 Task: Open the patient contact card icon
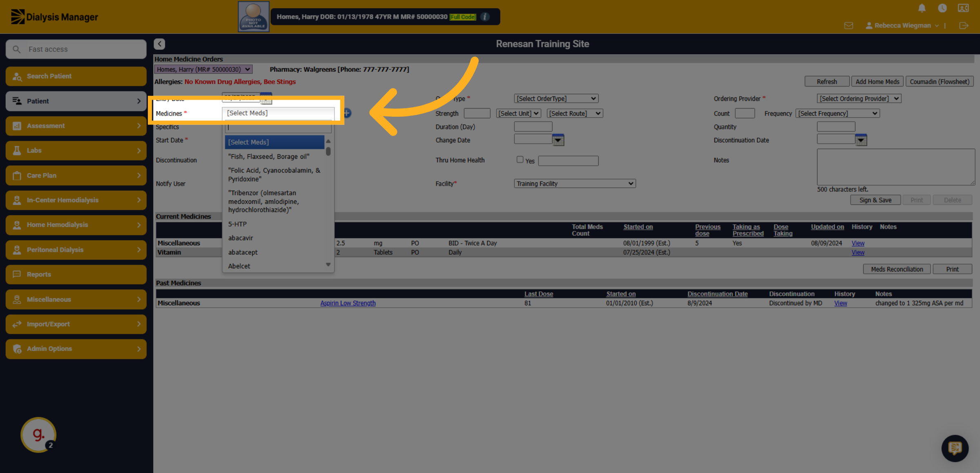[963, 8]
